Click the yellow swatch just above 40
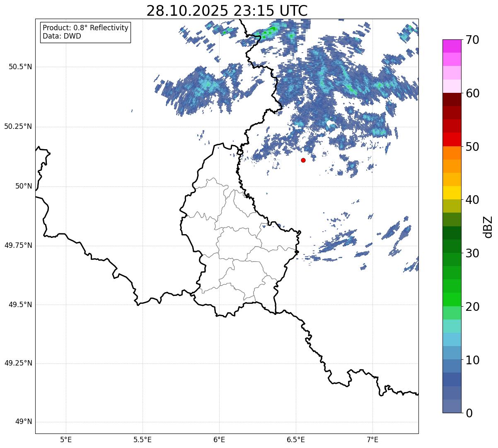This screenshot has width=498, height=448. [x=452, y=193]
